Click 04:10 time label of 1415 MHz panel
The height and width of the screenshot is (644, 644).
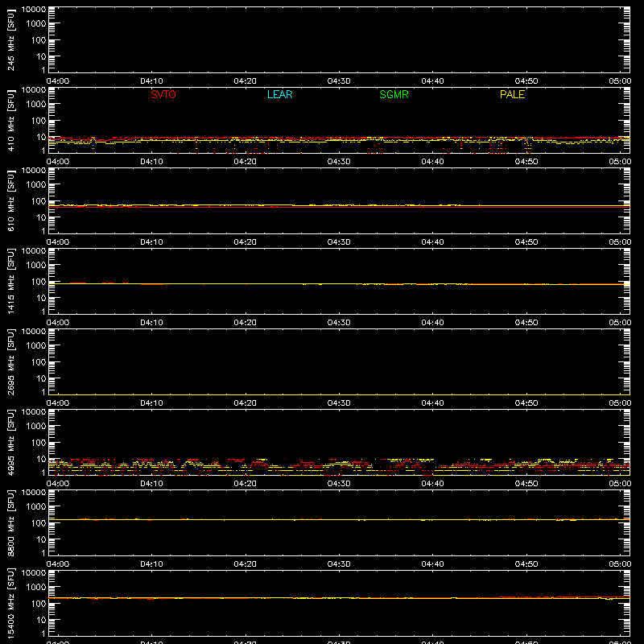[151, 323]
